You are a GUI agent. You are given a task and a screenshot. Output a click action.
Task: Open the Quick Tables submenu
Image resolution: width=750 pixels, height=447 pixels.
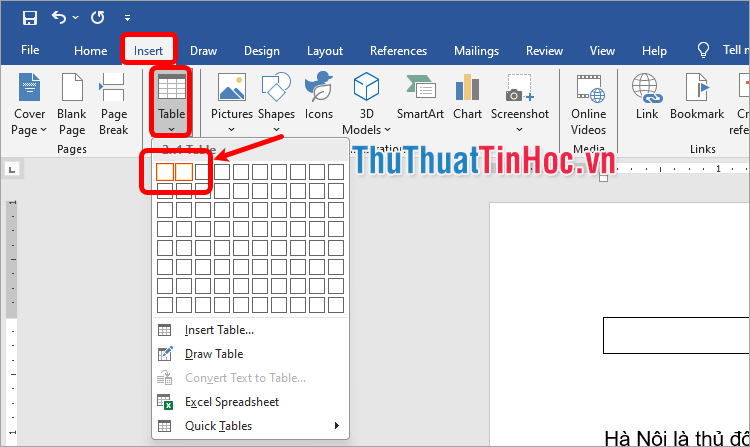click(x=250, y=426)
